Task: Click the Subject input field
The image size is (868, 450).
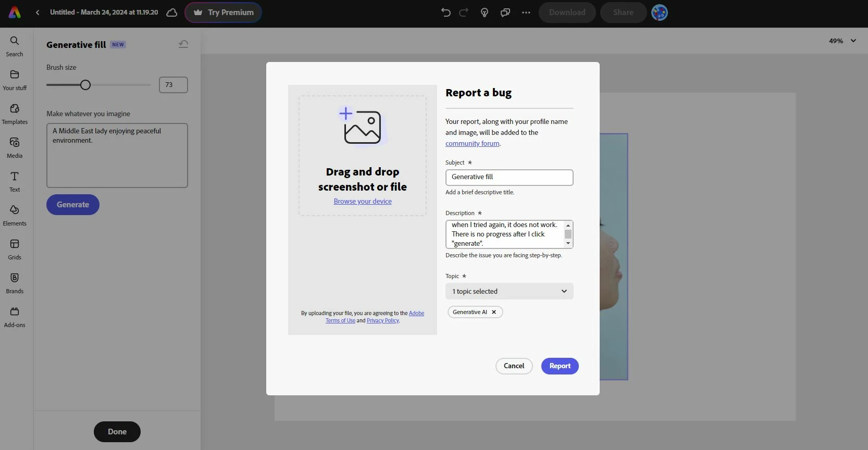Action: pyautogui.click(x=509, y=177)
